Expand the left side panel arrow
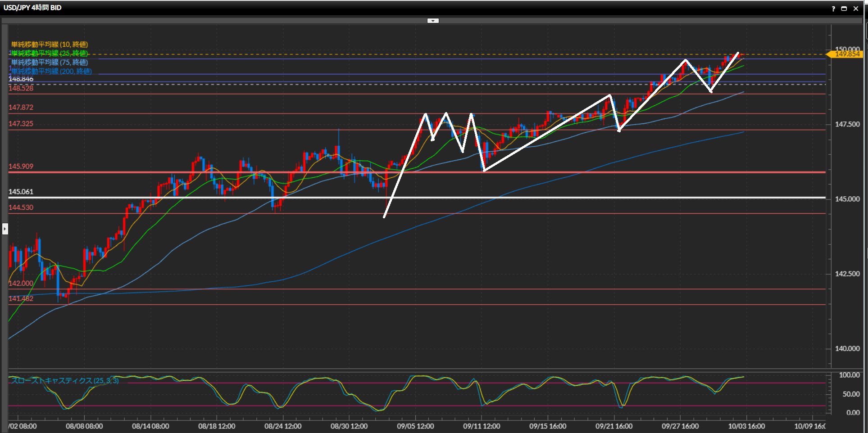This screenshot has height=433, width=868. pos(5,229)
